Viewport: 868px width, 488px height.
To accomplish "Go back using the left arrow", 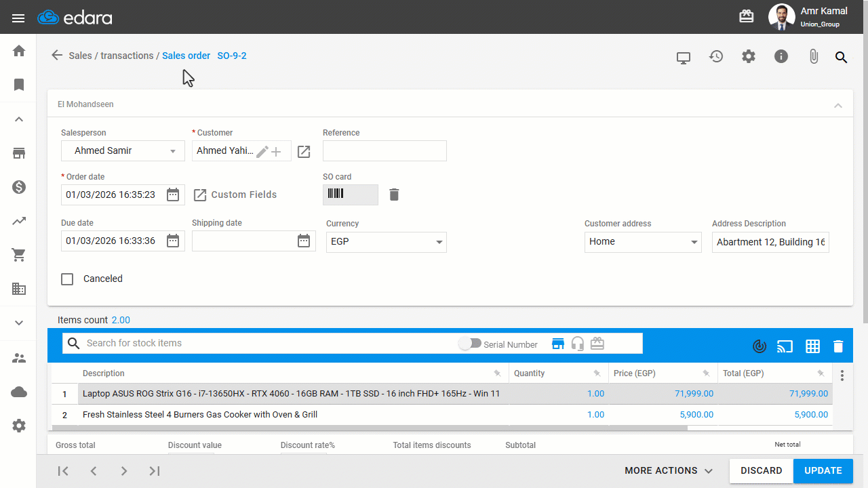I will coord(57,56).
